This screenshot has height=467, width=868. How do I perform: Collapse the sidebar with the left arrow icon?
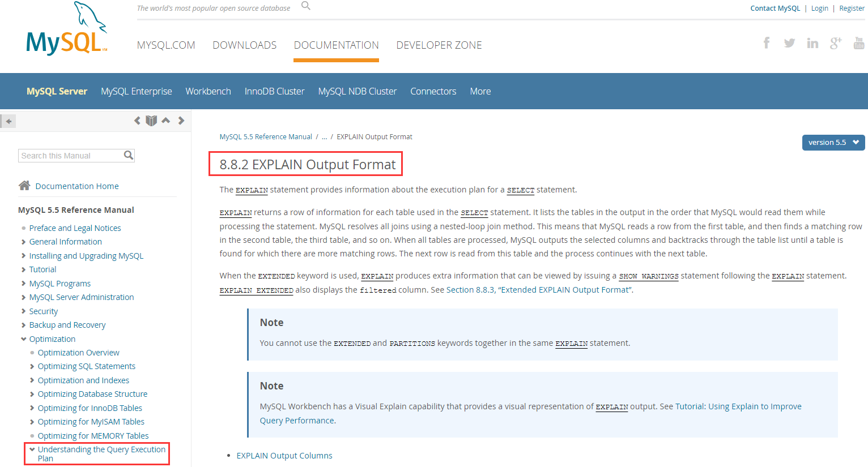point(8,121)
